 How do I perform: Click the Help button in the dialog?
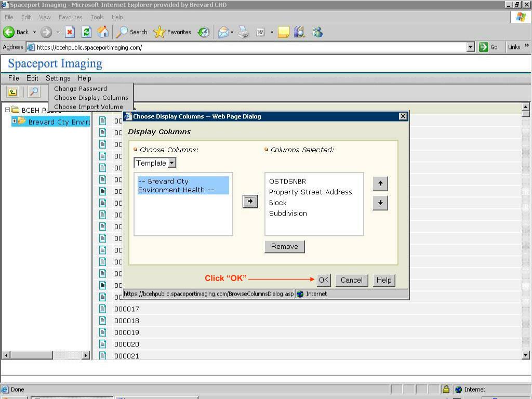(x=384, y=280)
